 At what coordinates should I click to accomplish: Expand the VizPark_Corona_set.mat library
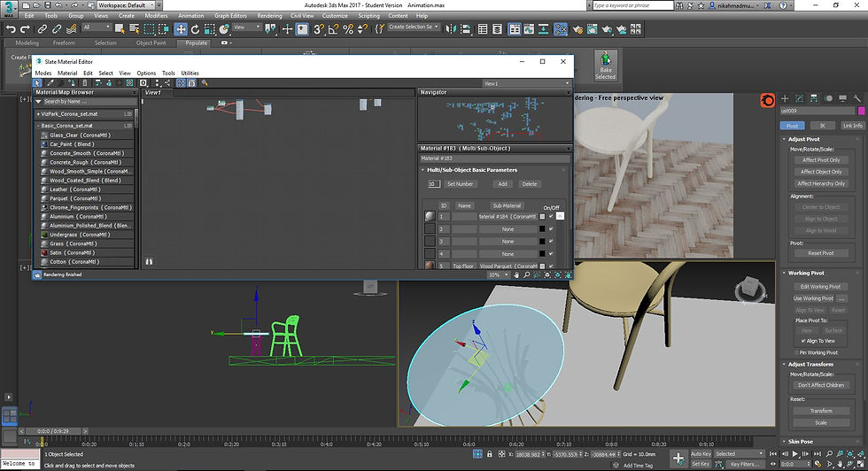point(38,114)
